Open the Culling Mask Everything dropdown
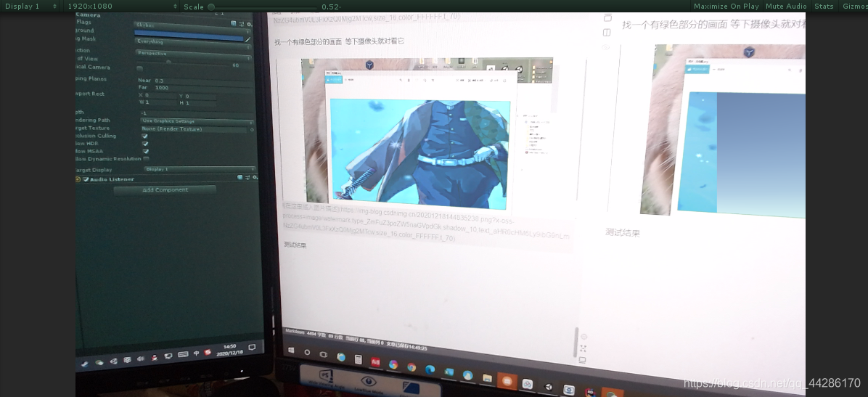 tap(193, 43)
